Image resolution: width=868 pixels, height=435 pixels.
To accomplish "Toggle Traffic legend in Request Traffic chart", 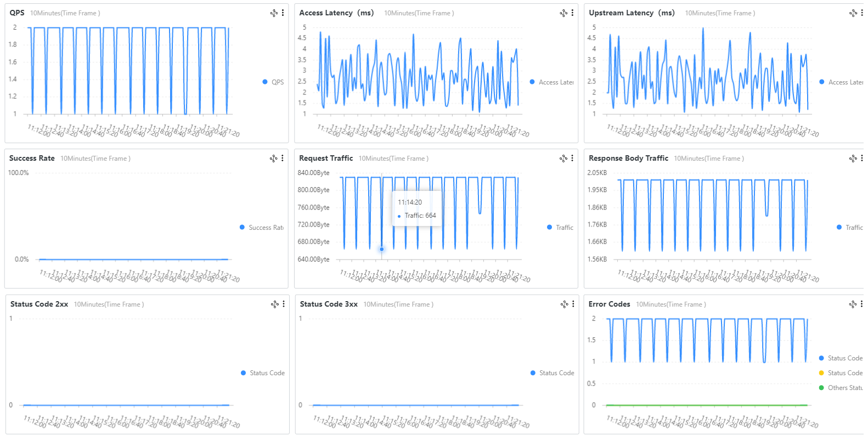I will pyautogui.click(x=560, y=227).
